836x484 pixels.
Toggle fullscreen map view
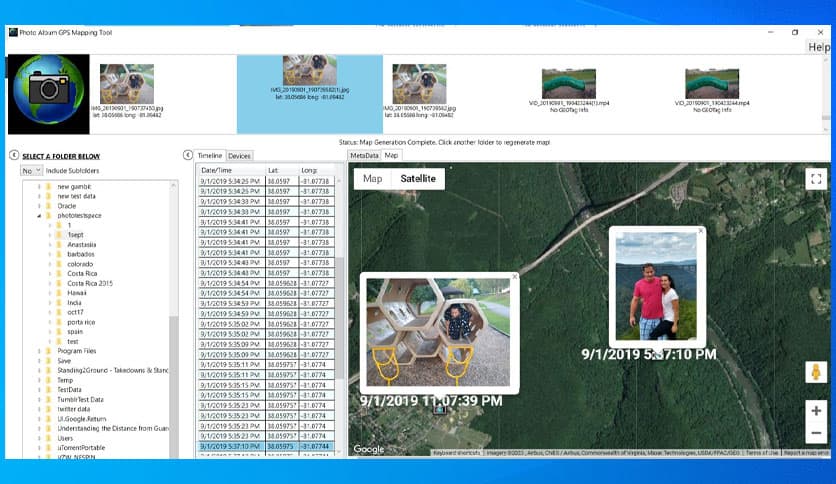click(x=816, y=179)
